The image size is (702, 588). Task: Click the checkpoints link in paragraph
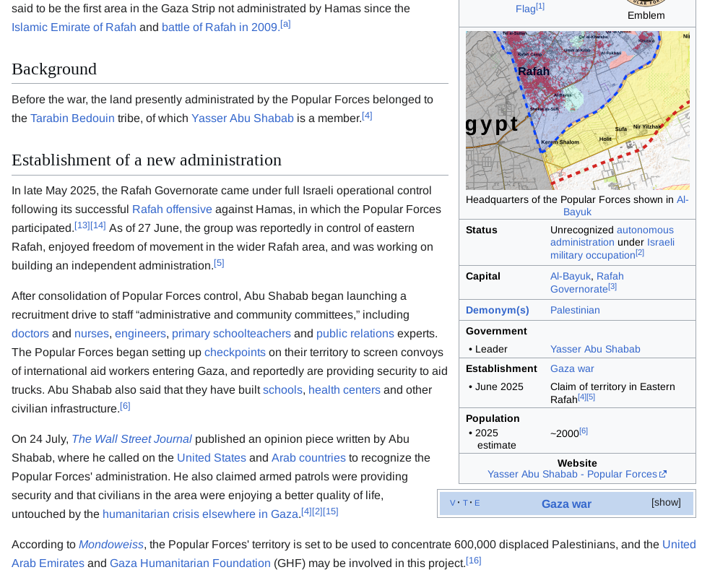coord(235,353)
